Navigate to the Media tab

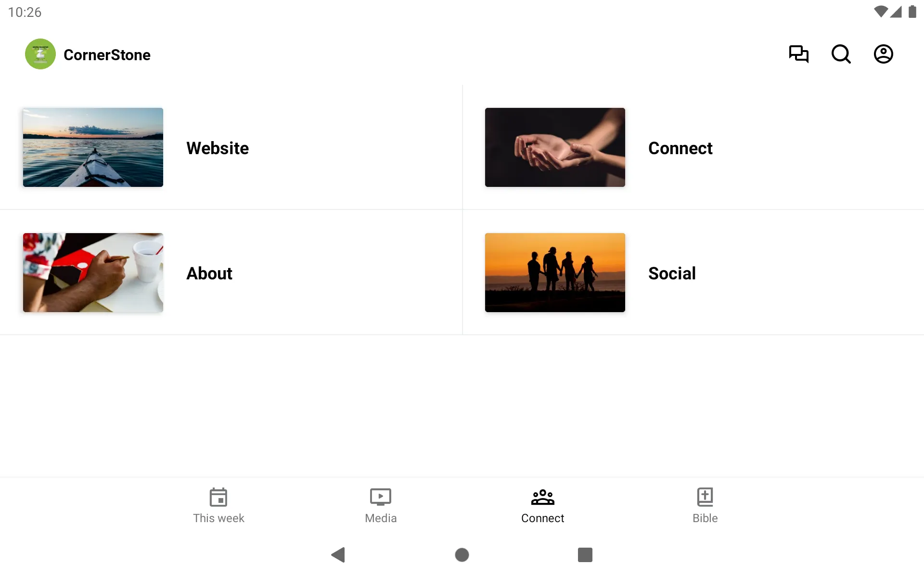point(381,504)
